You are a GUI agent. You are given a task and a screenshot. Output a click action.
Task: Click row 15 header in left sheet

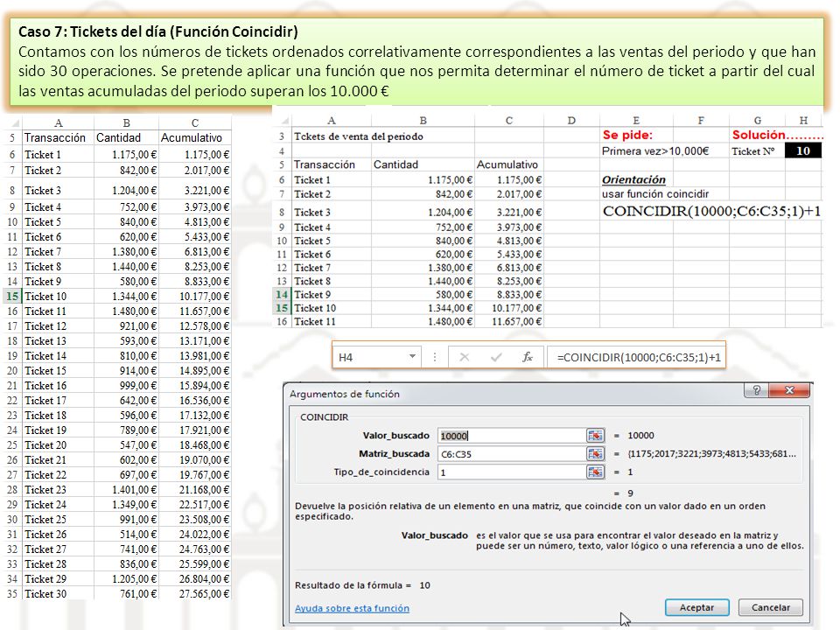(12, 297)
